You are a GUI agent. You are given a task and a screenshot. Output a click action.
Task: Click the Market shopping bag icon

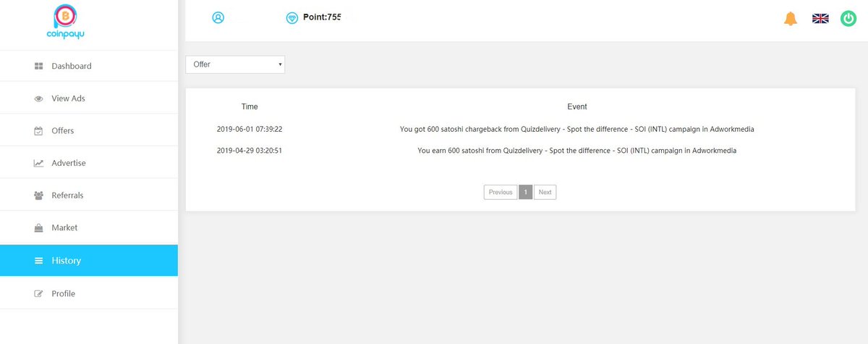click(39, 227)
